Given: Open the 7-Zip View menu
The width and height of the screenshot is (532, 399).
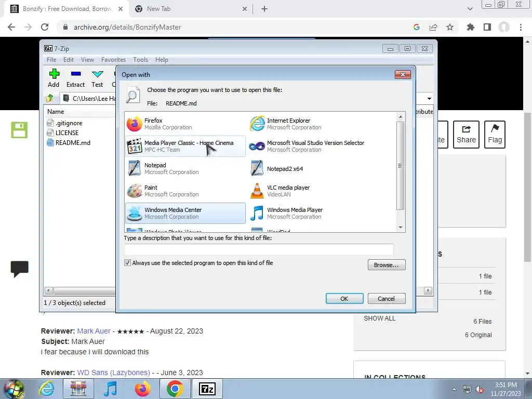Looking at the screenshot, I should point(87,60).
